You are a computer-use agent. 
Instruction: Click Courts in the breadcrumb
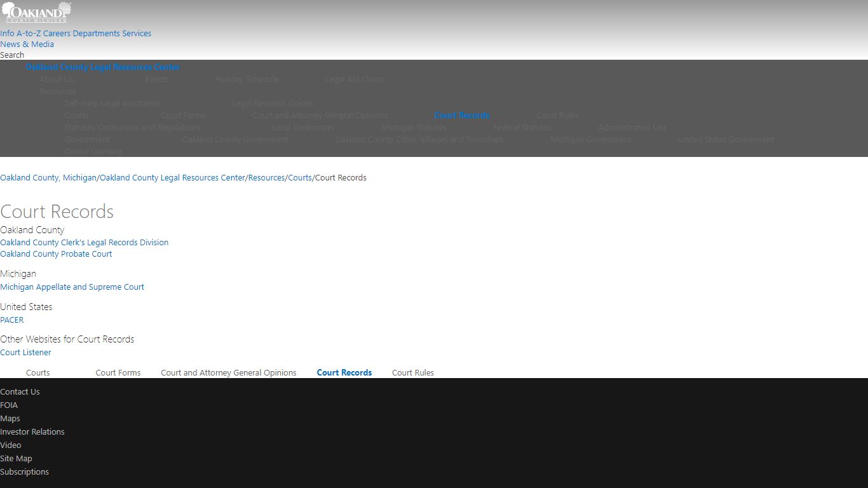pyautogui.click(x=300, y=178)
